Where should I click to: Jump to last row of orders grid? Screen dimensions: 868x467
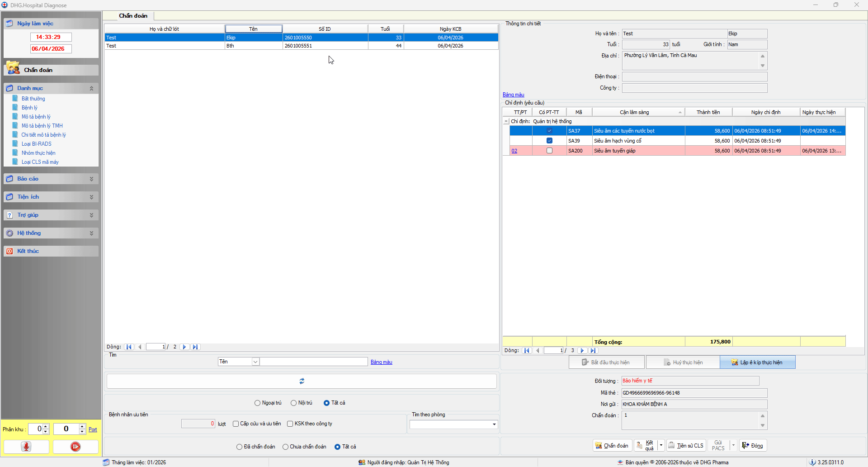(593, 351)
